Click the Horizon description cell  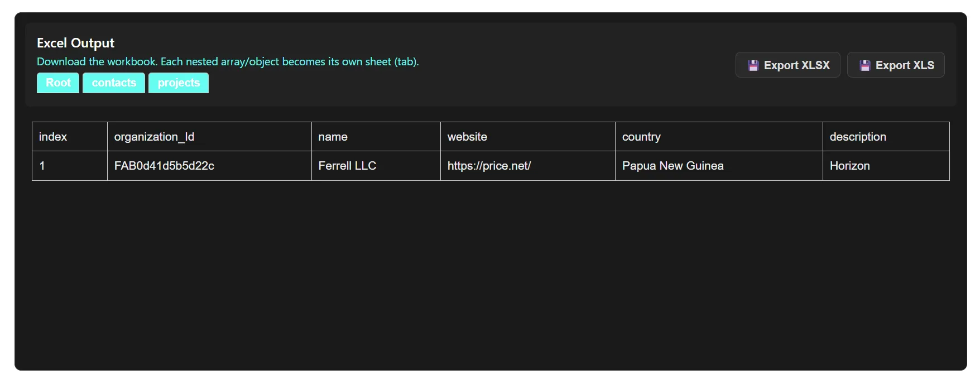[849, 166]
